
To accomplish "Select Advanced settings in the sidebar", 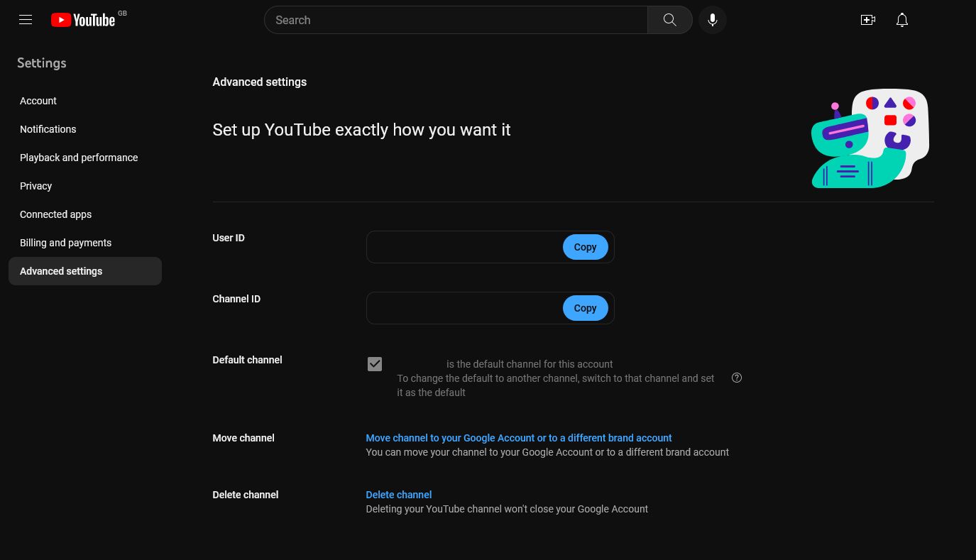I will (61, 271).
